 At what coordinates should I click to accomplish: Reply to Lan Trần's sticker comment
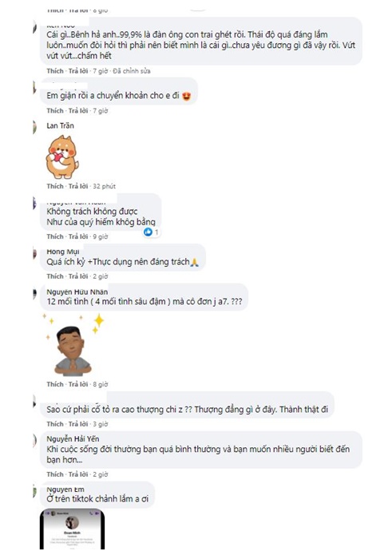(x=78, y=186)
